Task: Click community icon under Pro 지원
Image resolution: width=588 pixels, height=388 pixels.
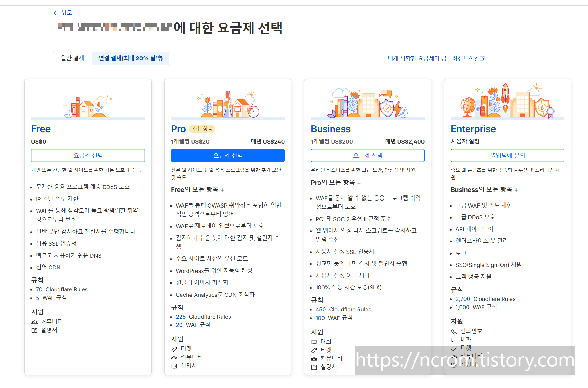Action: pos(174,358)
